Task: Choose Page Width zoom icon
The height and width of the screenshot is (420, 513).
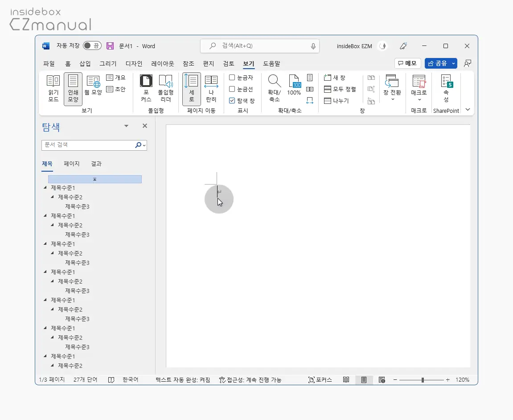Action: (x=310, y=100)
